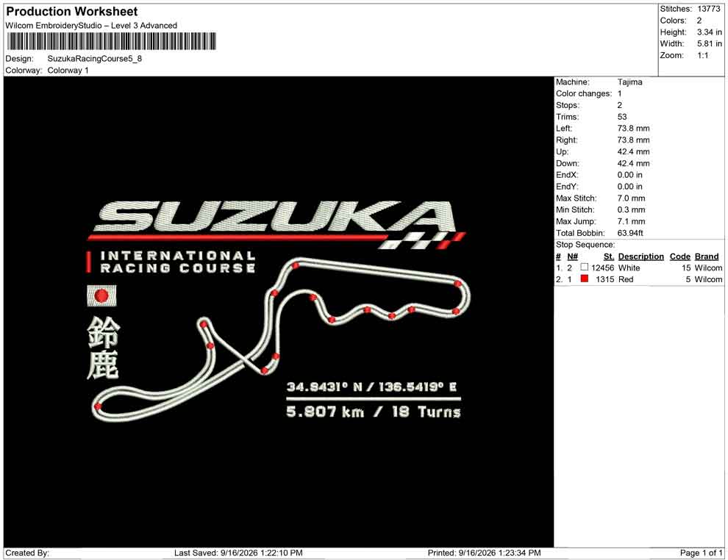The height and width of the screenshot is (560, 728).
Task: Click the barcode in the header
Action: point(111,41)
